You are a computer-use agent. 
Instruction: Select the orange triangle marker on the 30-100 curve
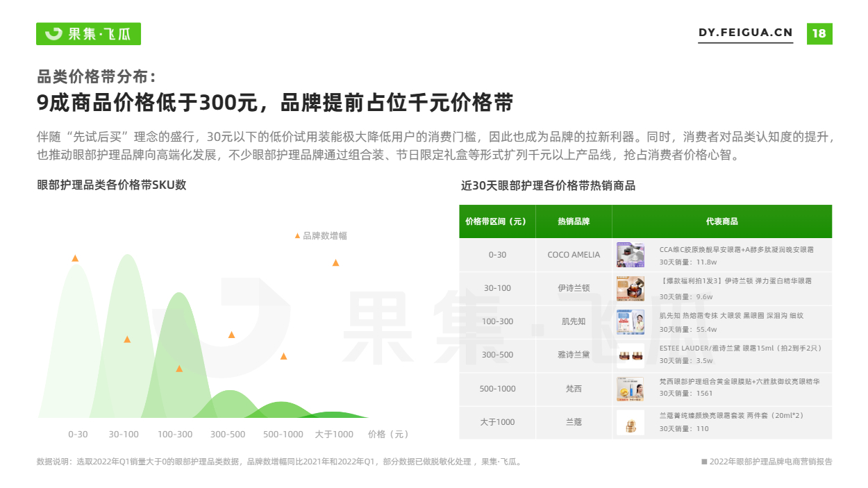(x=127, y=339)
